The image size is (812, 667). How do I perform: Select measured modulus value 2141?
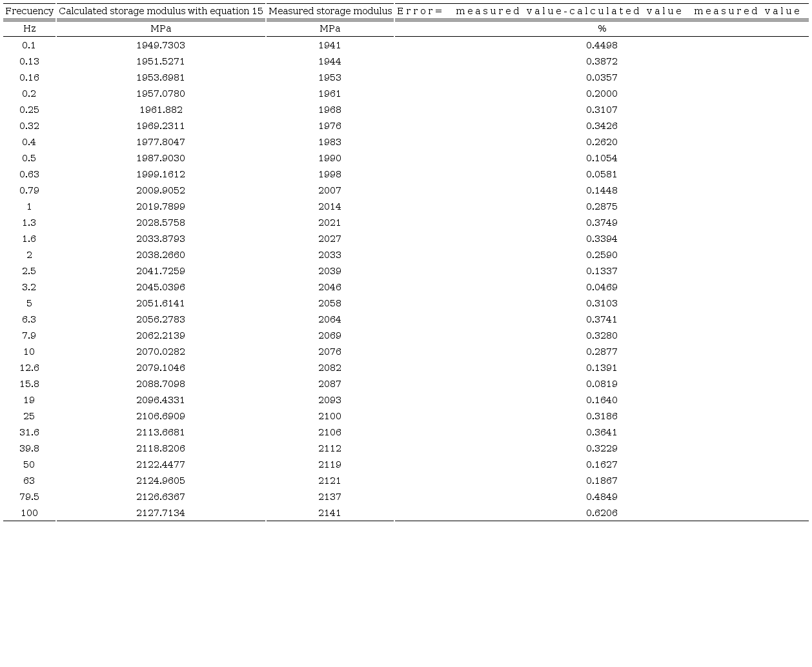coord(330,513)
